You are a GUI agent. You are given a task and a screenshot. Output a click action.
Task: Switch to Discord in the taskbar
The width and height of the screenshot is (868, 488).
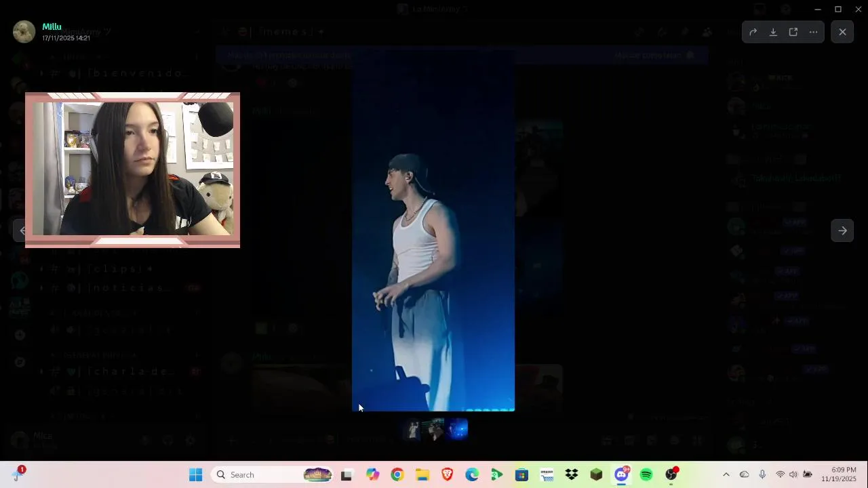point(621,474)
